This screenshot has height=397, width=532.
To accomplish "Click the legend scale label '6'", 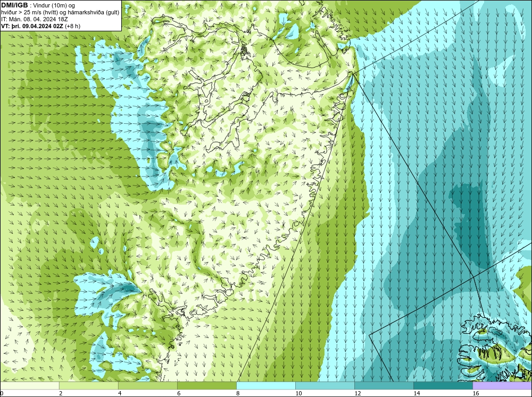I will pos(179,393).
